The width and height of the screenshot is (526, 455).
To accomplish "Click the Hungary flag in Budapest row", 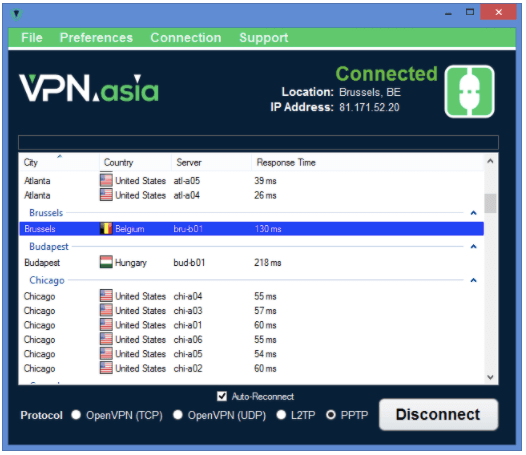I will [x=106, y=262].
